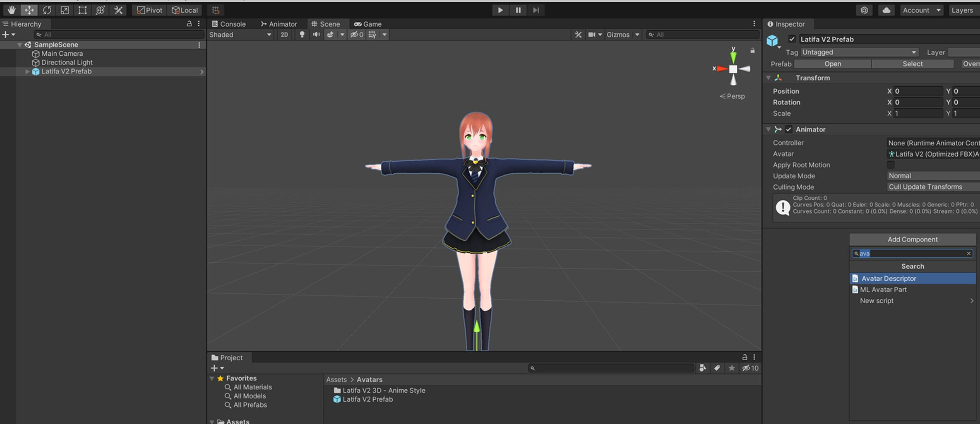Switch to the Console tab
Viewport: 980px width, 424px height.
[x=229, y=24]
